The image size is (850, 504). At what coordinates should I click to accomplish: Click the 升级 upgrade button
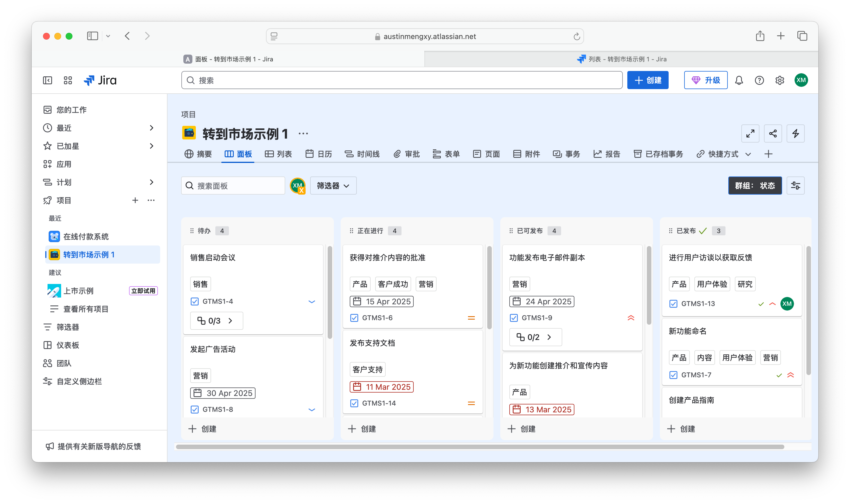(x=706, y=80)
